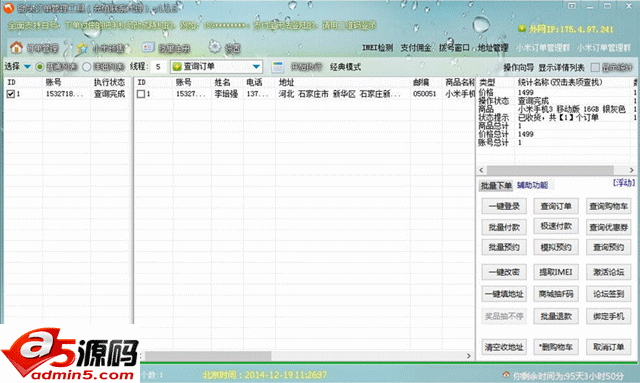Click the order list horizontal scrollbar
Screen dimensions: 640x383
point(304,356)
